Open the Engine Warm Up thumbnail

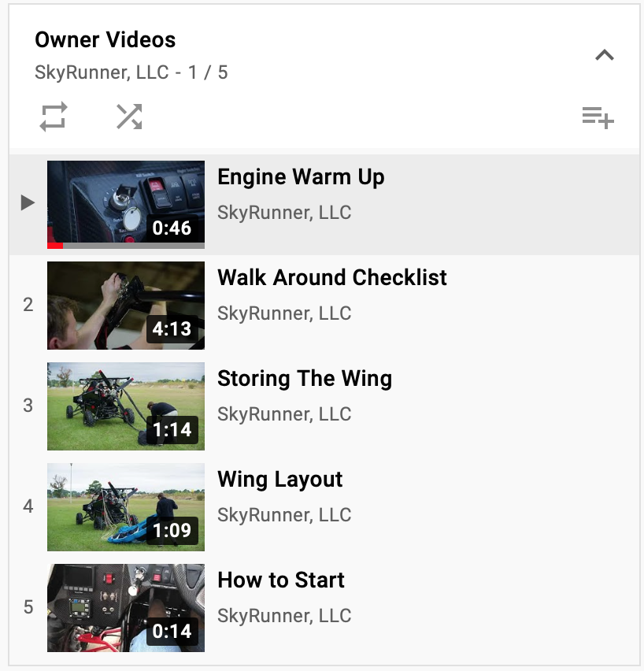126,205
